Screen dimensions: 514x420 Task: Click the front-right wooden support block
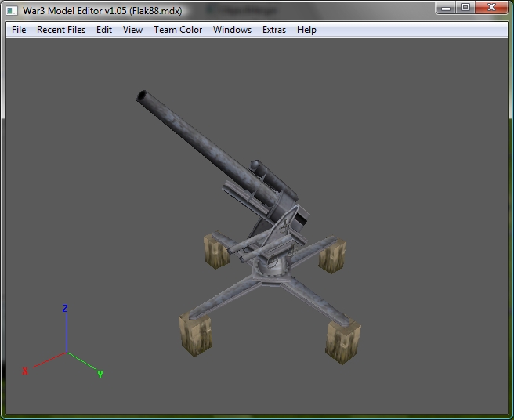pyautogui.click(x=343, y=342)
